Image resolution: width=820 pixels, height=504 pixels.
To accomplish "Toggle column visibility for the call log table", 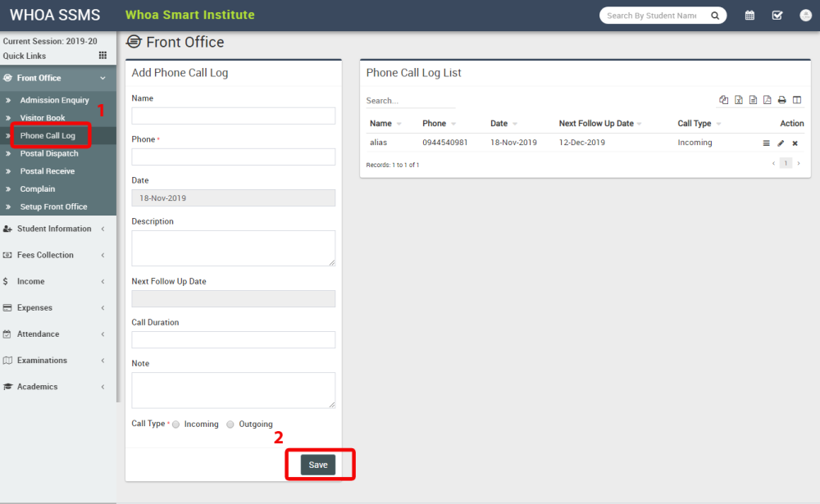I will click(796, 99).
